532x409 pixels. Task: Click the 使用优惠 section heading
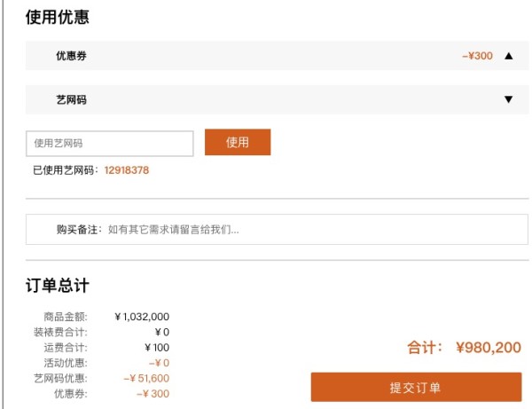58,17
